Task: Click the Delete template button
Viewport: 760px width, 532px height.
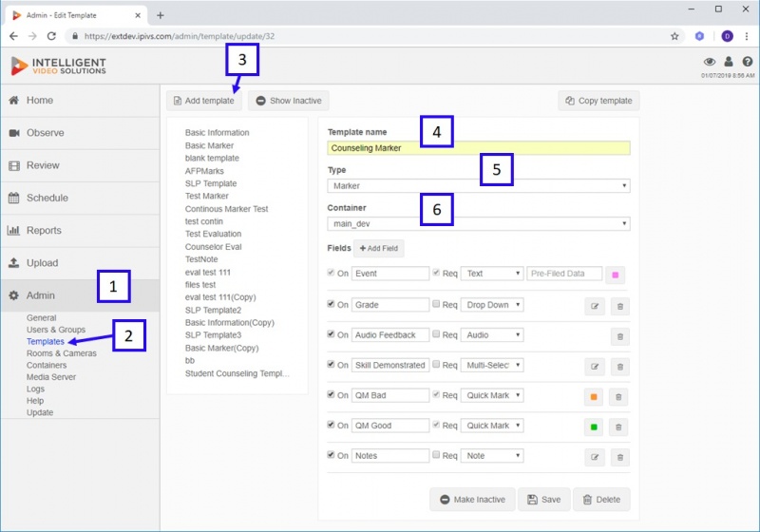Action: click(601, 500)
